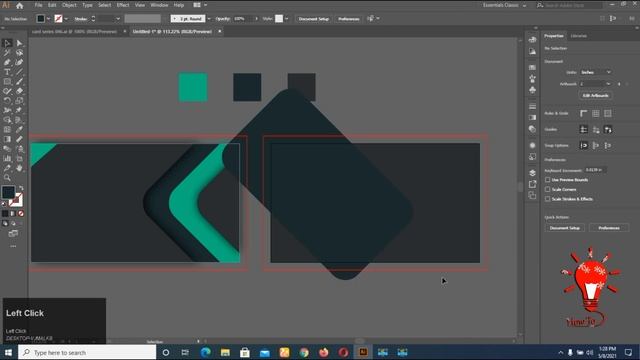Screen dimensions: 640x360
Task: Select the Zoom magnifier tool
Action: (x=7, y=178)
